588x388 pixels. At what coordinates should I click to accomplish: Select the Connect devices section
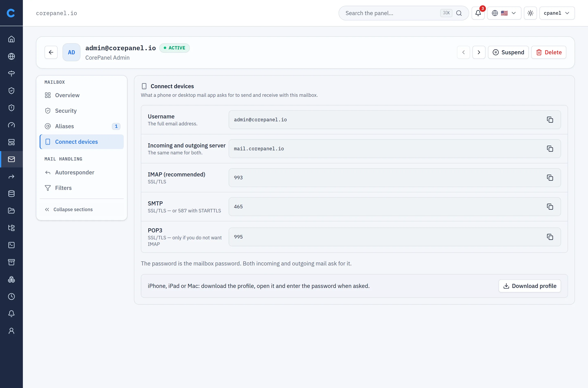click(x=82, y=142)
